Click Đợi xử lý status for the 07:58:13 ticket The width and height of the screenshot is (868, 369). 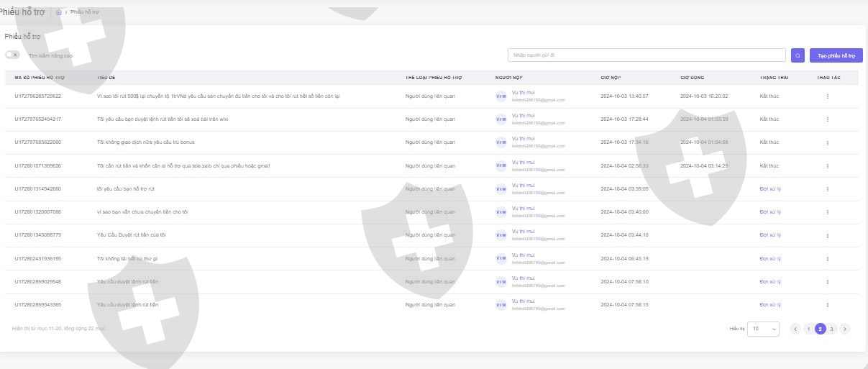pyautogui.click(x=770, y=305)
